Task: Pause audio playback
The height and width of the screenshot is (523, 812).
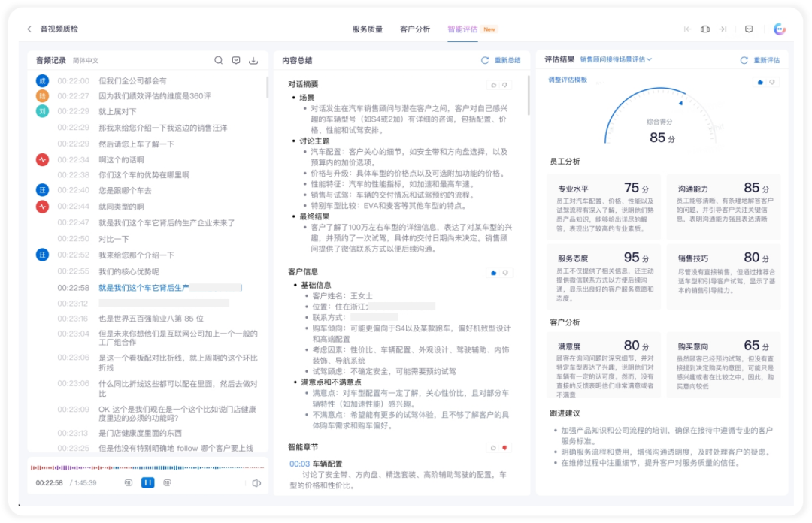Action: tap(147, 482)
